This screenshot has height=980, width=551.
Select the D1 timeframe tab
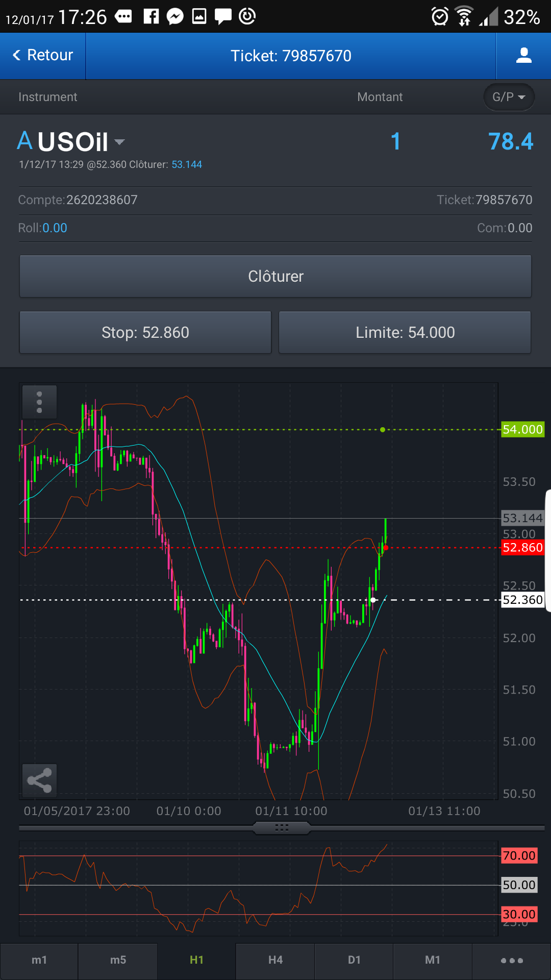pyautogui.click(x=354, y=960)
